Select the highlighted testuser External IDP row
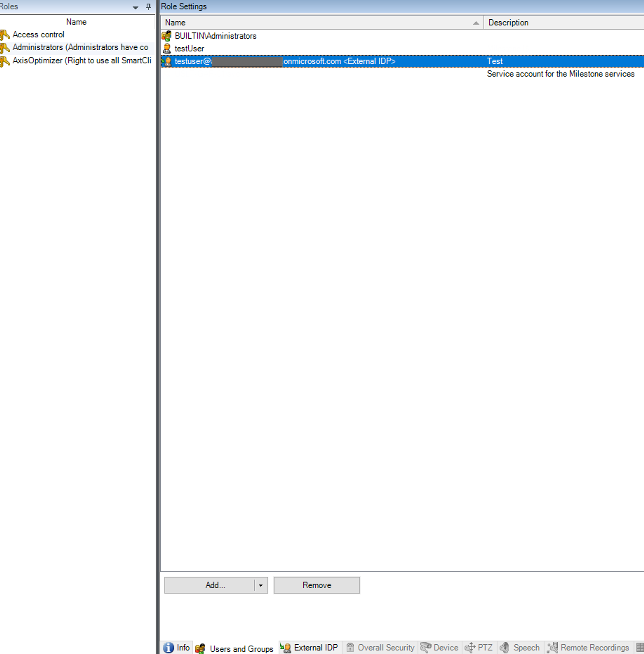 (x=304, y=61)
